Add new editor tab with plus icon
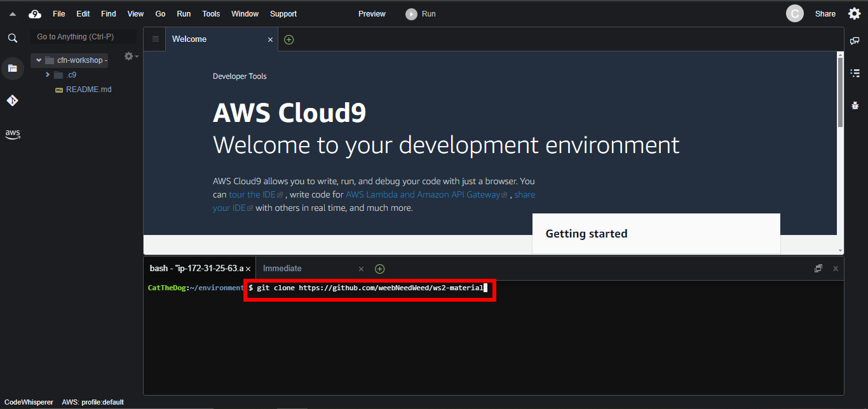Image resolution: width=868 pixels, height=409 pixels. (289, 39)
